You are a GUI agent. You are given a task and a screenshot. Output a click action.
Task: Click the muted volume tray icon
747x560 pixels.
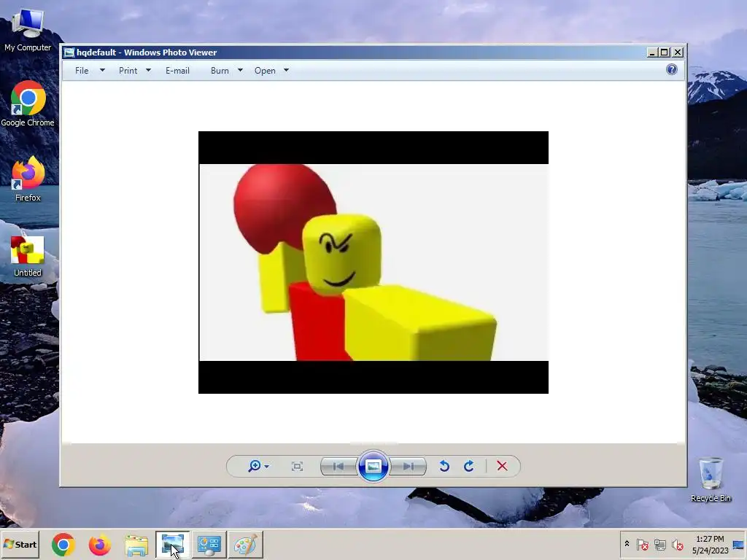(677, 544)
